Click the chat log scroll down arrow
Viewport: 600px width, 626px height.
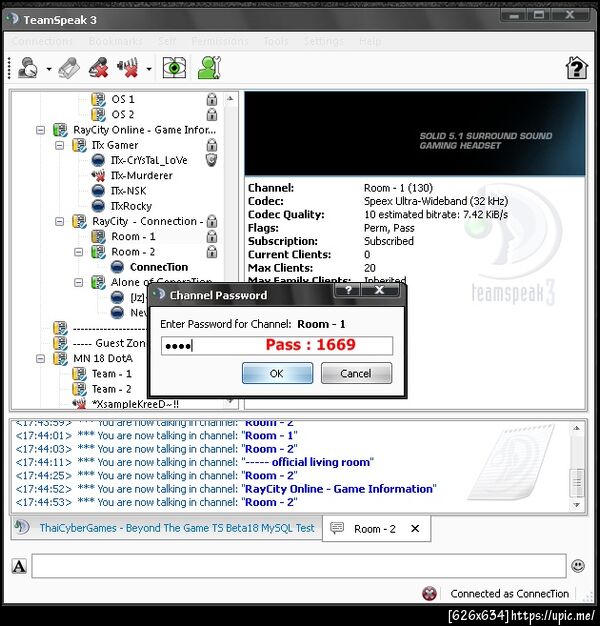click(x=576, y=505)
